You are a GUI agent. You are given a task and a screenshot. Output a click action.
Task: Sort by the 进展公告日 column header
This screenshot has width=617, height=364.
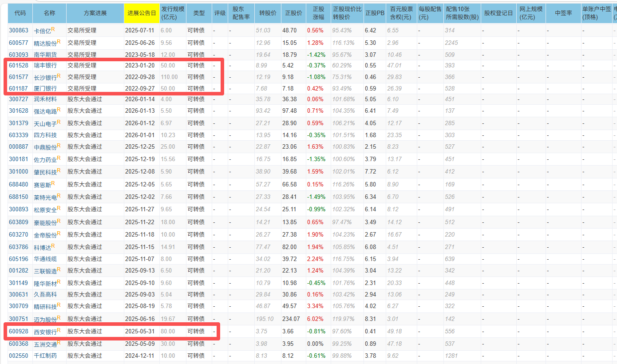pyautogui.click(x=142, y=13)
